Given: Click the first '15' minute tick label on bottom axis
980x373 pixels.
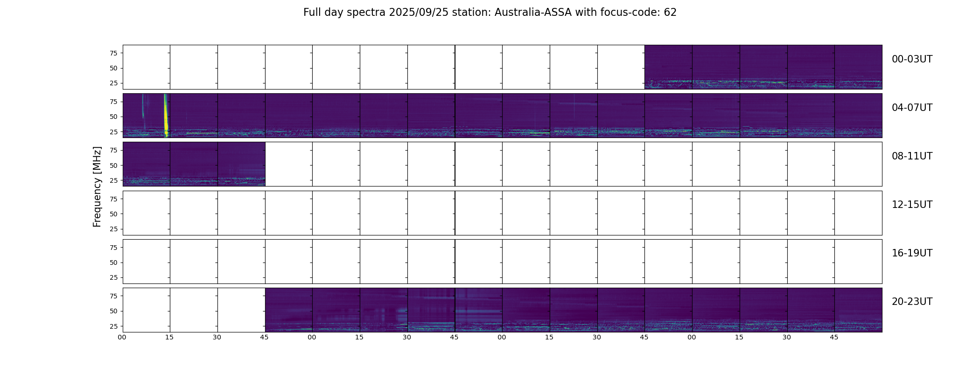Looking at the screenshot, I should [x=169, y=337].
